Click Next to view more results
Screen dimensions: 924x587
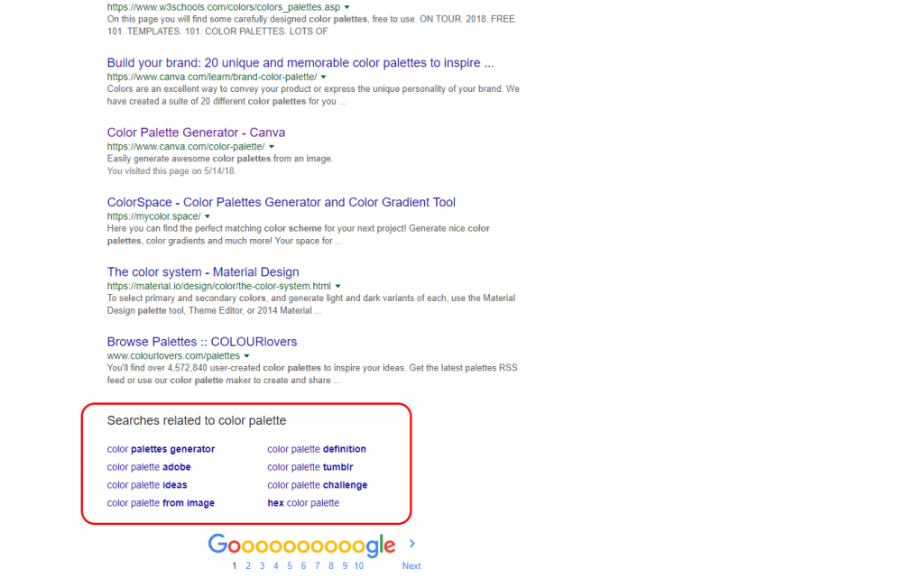411,565
